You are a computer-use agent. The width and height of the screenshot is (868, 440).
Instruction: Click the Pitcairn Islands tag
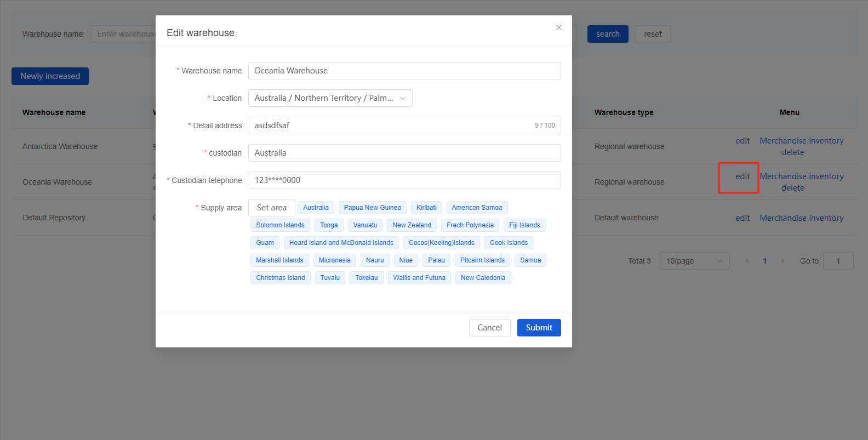point(483,260)
